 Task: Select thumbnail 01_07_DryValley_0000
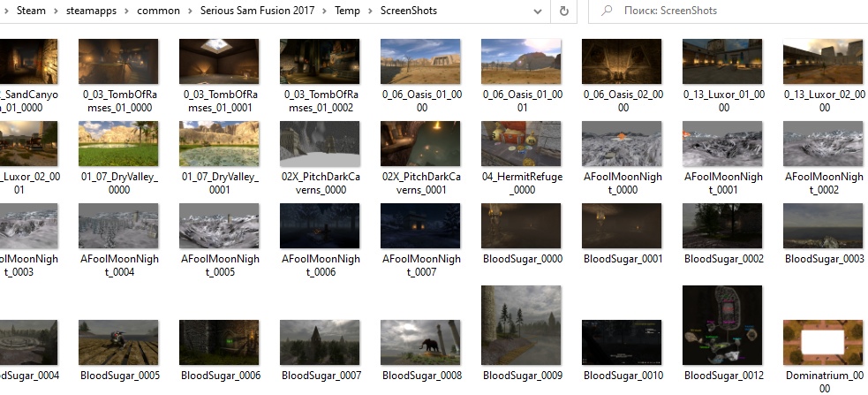click(x=118, y=144)
